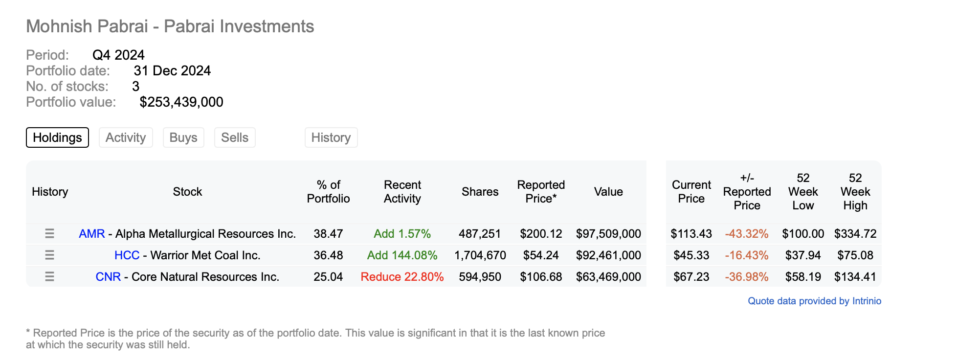Sort by Current Price column header

tap(691, 192)
